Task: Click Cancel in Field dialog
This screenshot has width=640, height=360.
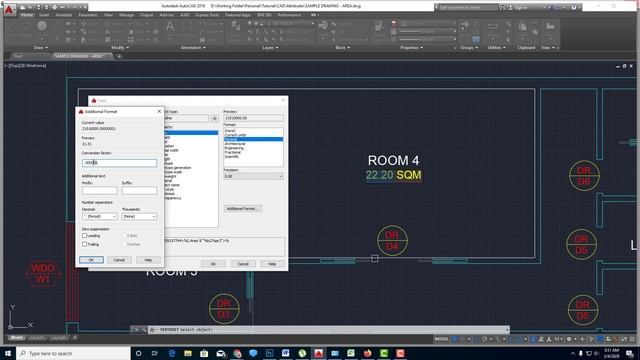Action: tap(243, 264)
